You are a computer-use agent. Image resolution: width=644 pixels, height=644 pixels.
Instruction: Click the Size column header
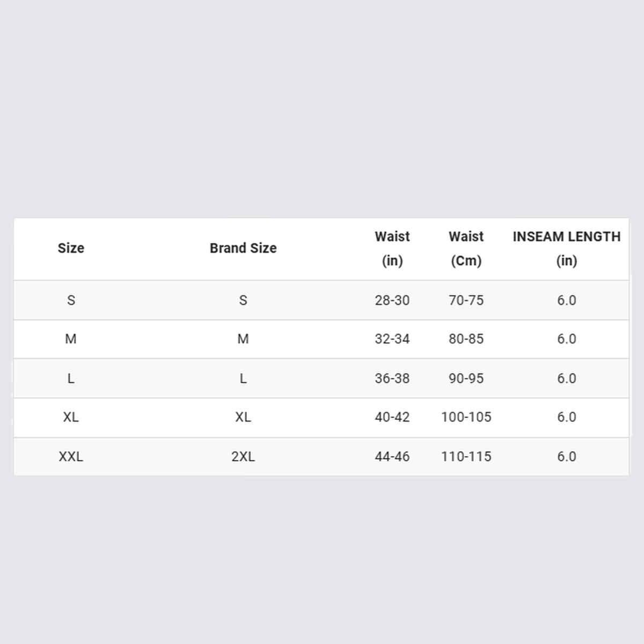71,248
